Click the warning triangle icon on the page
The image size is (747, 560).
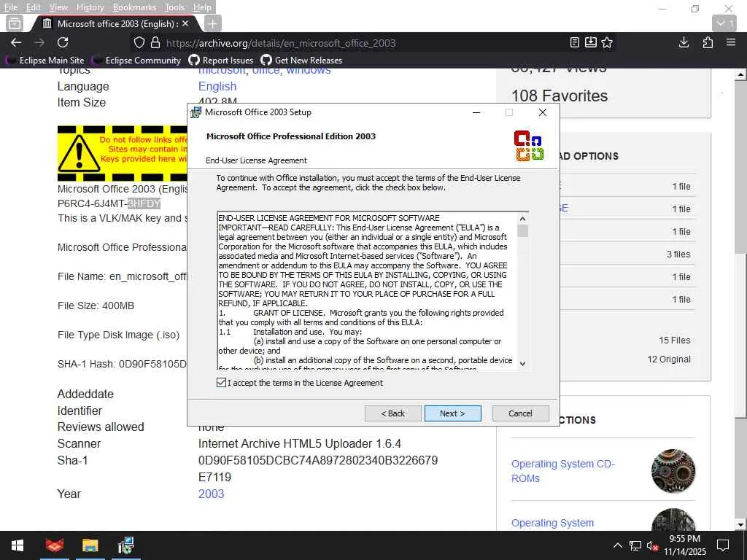[79, 153]
